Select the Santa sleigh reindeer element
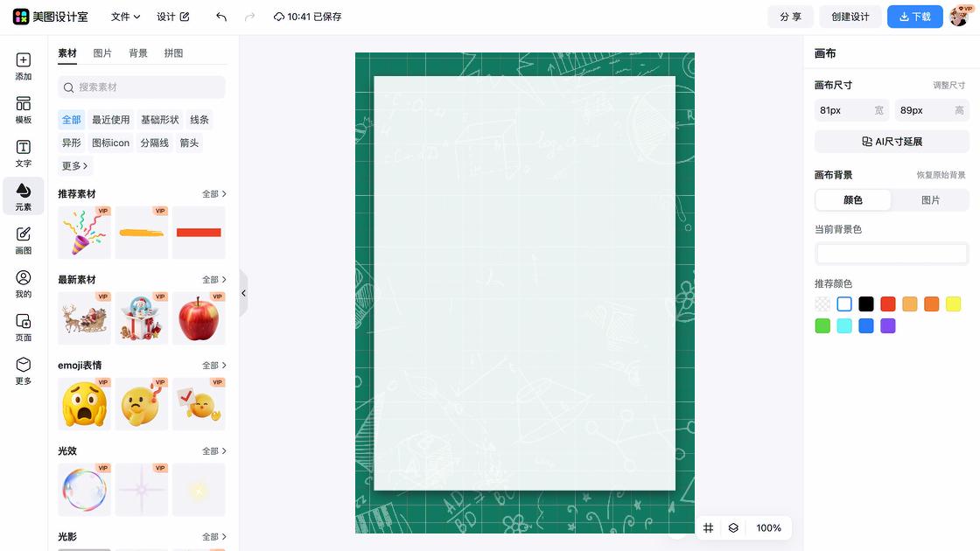 coord(84,318)
